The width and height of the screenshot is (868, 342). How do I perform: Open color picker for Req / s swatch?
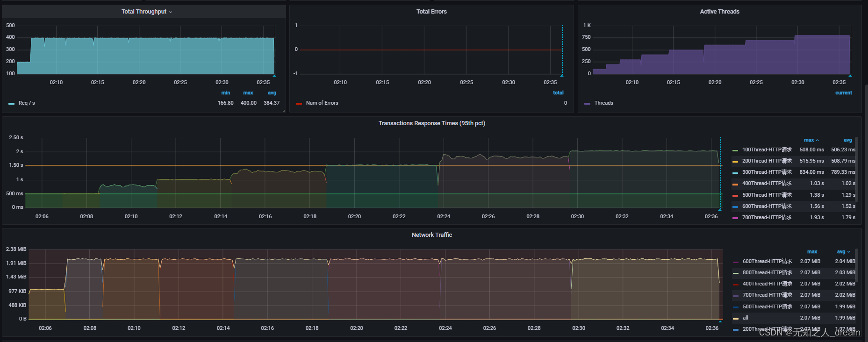tap(11, 104)
